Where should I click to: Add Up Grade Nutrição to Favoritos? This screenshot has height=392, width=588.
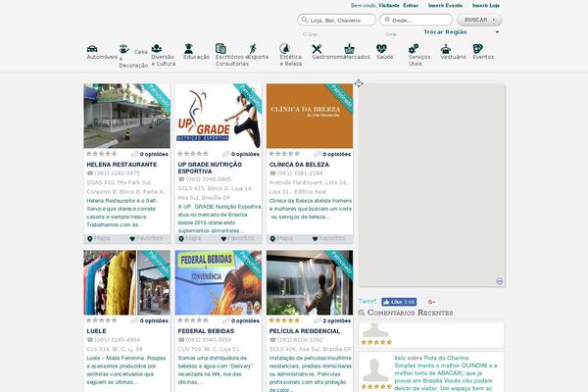(x=237, y=238)
